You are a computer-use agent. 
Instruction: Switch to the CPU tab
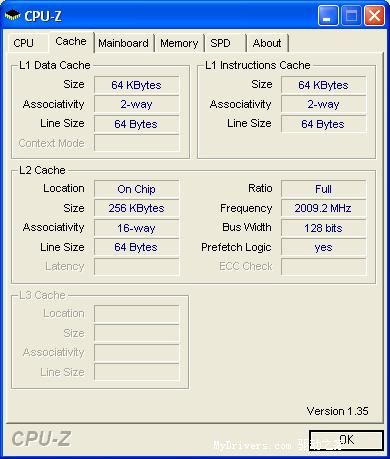click(23, 43)
